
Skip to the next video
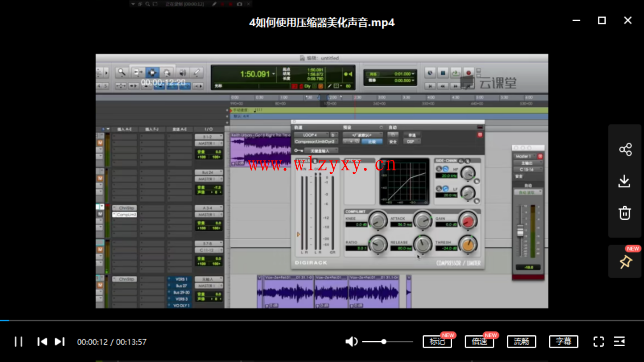pos(60,342)
